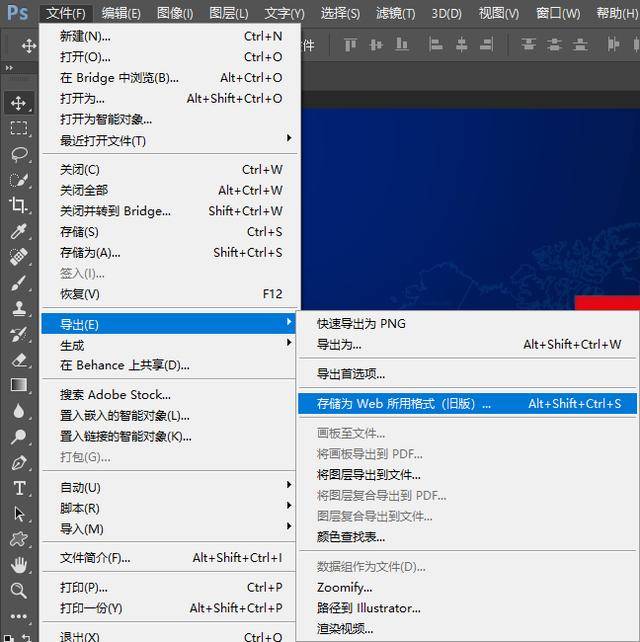640x642 pixels.
Task: Click Distribute top edges icon
Action: (x=529, y=45)
